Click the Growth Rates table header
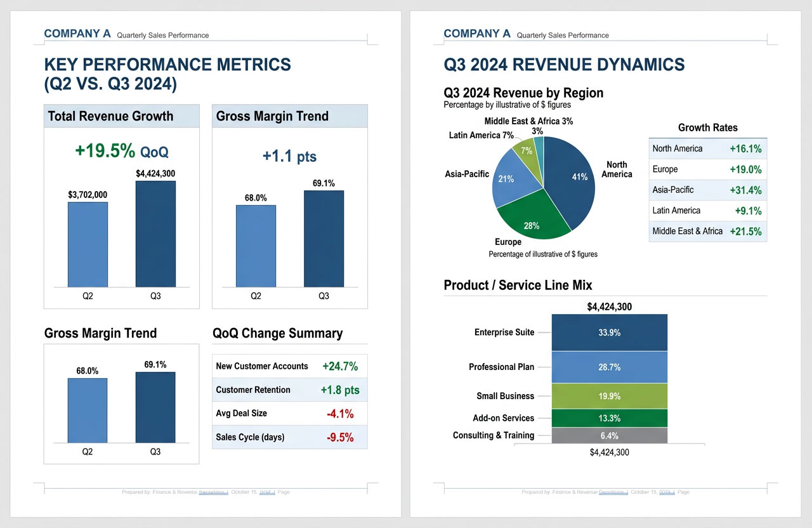The height and width of the screenshot is (528, 812). tap(707, 128)
